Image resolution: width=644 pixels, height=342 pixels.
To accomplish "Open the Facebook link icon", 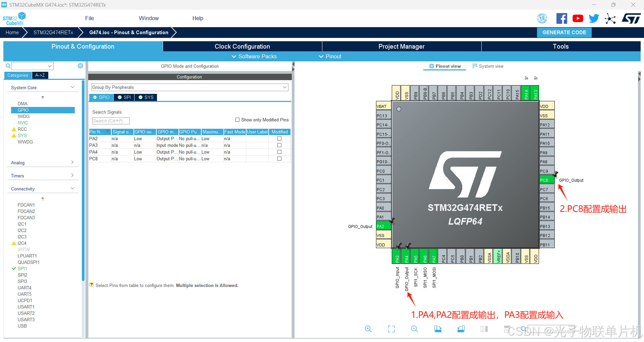I will pos(562,18).
